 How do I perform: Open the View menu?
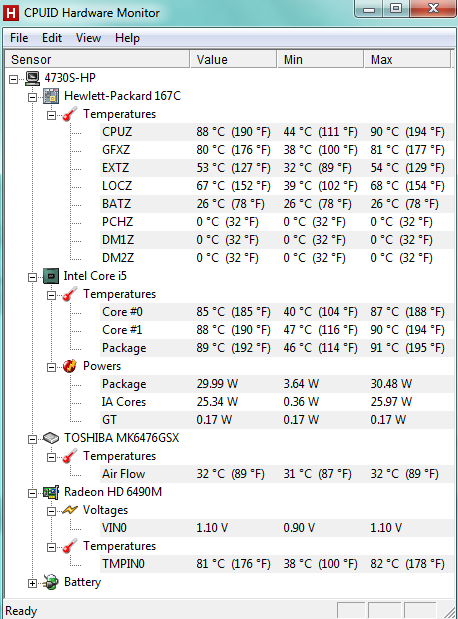coord(88,38)
